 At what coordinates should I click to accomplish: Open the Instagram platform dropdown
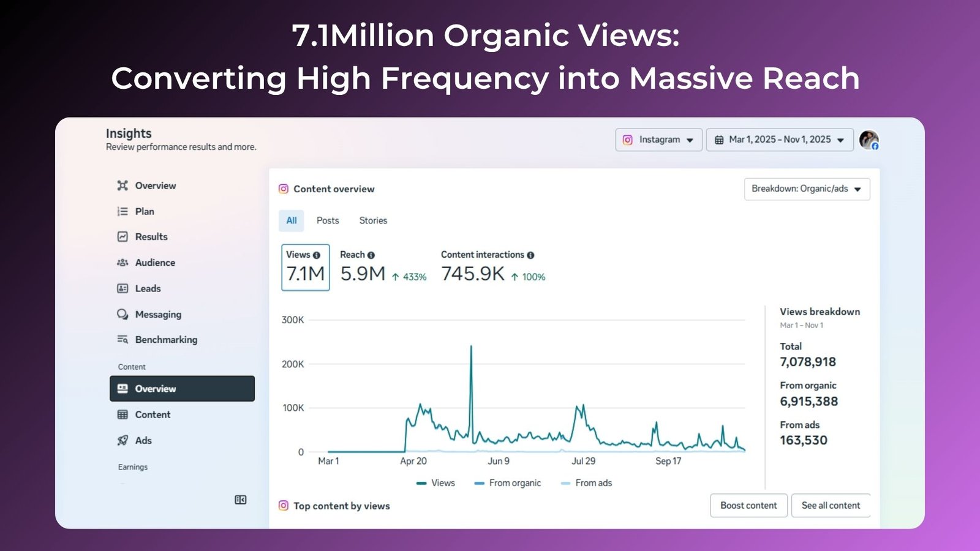[x=658, y=140]
